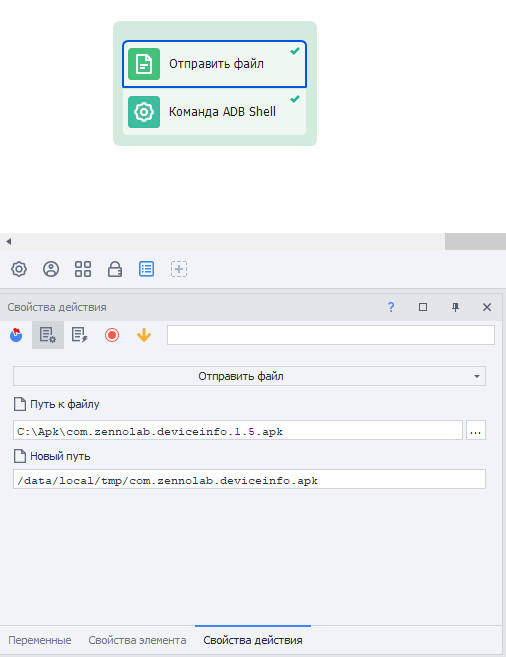The width and height of the screenshot is (506, 657).
Task: Click the Новый путь input field
Action: point(250,479)
